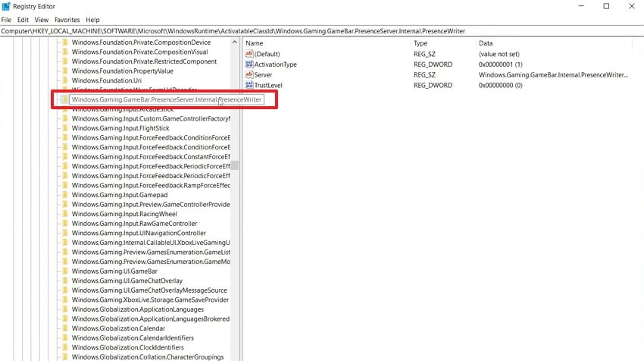
Task: Click the string icon next to Server value
Action: click(x=249, y=75)
